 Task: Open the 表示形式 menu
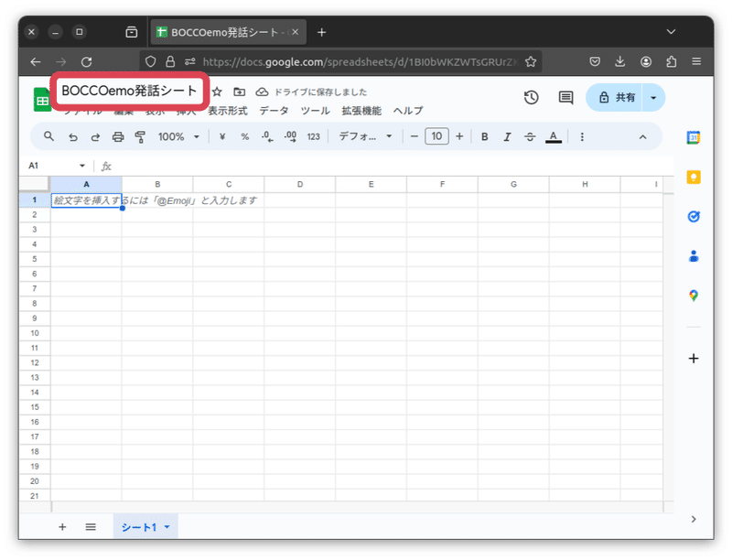coord(227,111)
